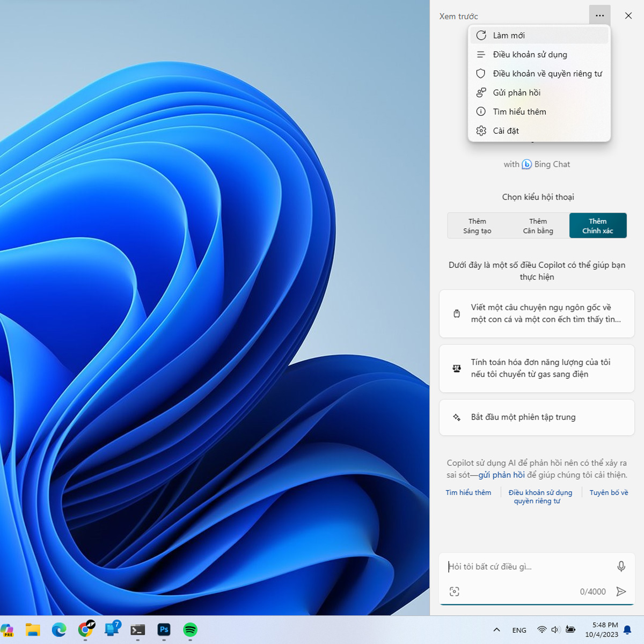Expand the hidden system tray icons chevron

coord(497,630)
